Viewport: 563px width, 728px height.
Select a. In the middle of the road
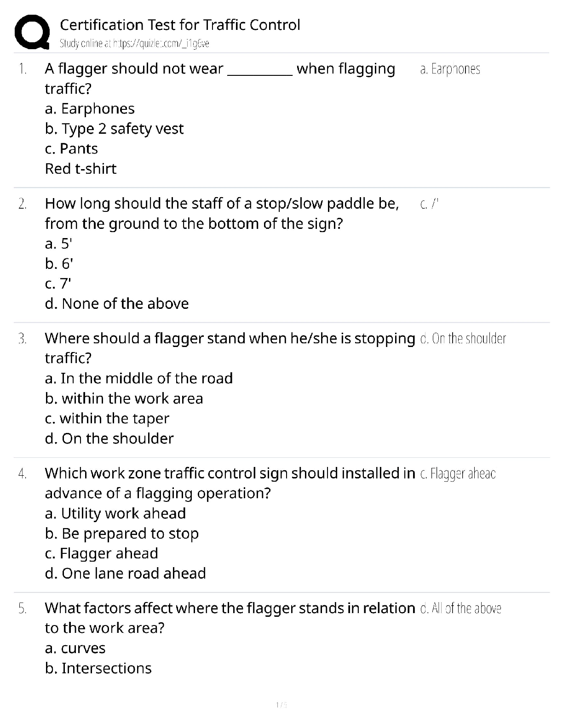139,378
